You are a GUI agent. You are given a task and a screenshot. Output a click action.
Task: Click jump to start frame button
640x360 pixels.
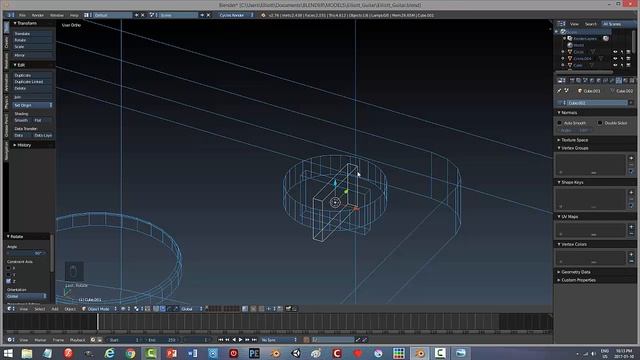221,340
